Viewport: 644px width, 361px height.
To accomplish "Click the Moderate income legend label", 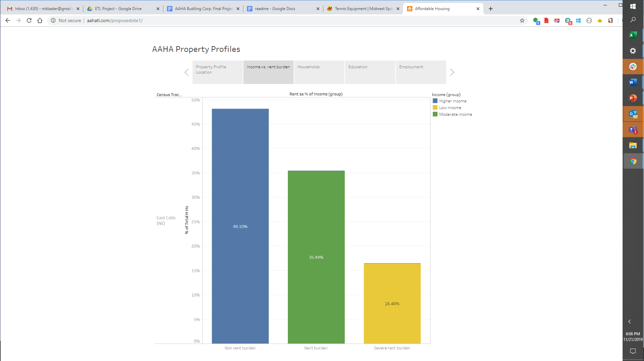I will tap(456, 114).
